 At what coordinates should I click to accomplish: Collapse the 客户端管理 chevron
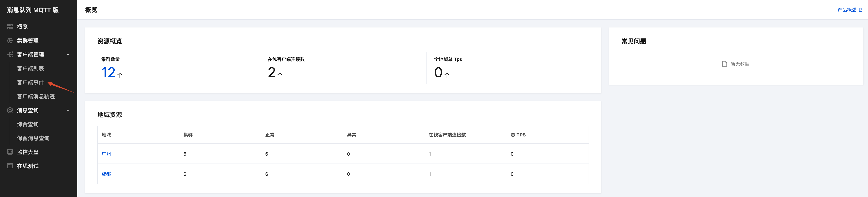[x=68, y=55]
